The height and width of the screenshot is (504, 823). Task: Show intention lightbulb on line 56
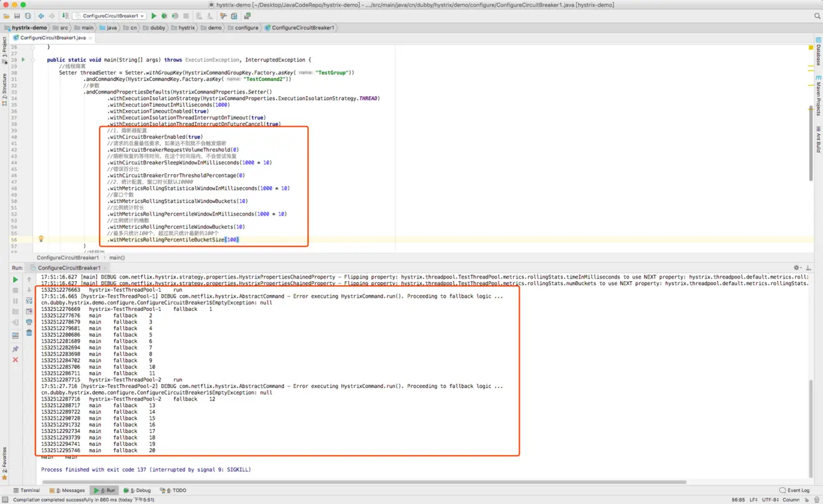tap(40, 239)
